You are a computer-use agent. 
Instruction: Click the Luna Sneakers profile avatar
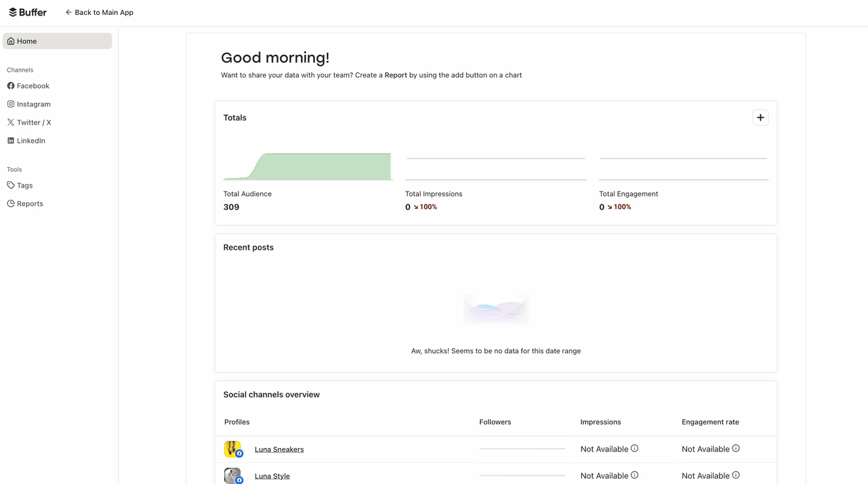tap(233, 449)
